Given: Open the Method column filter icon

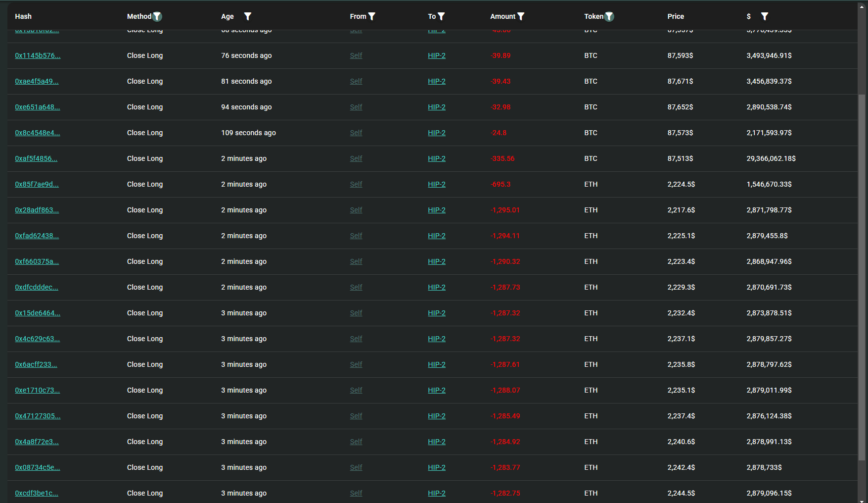Looking at the screenshot, I should click(157, 16).
